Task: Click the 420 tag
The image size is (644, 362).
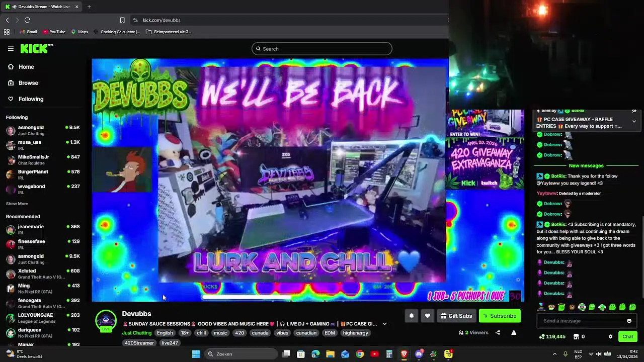Action: coord(239,333)
